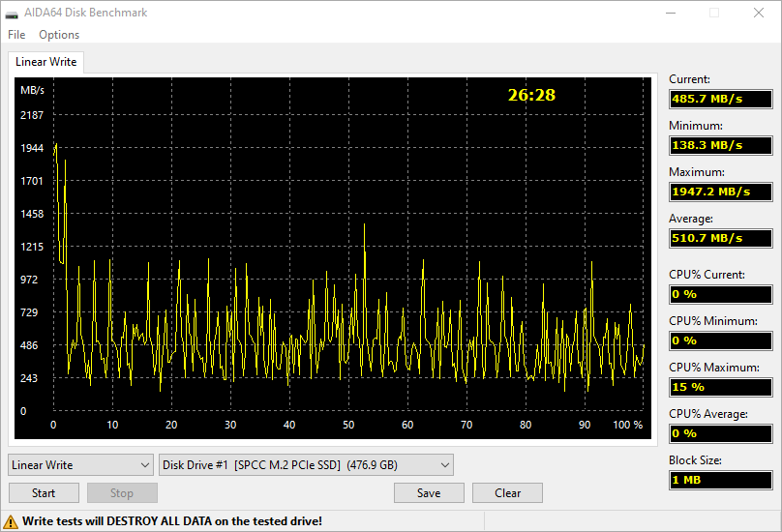The height and width of the screenshot is (532, 782).
Task: Click the Clear button
Action: point(507,492)
